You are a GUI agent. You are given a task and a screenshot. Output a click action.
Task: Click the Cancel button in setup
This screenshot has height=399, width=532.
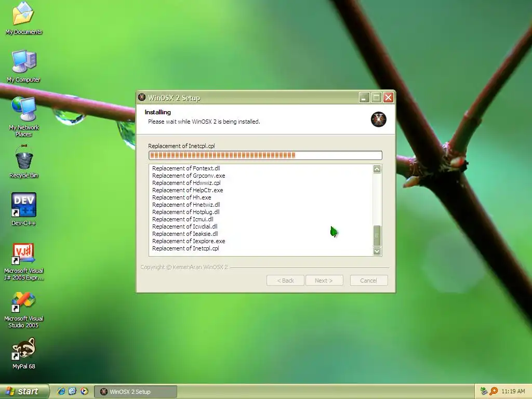point(369,281)
